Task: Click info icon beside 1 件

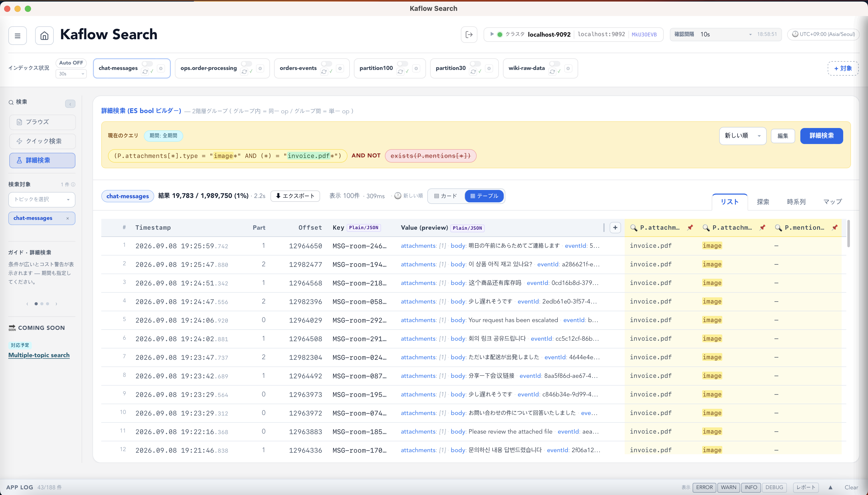Action: (x=73, y=184)
